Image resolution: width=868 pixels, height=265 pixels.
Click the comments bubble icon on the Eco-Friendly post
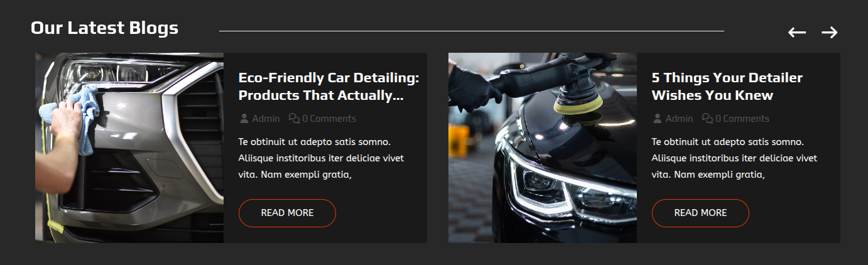point(294,118)
